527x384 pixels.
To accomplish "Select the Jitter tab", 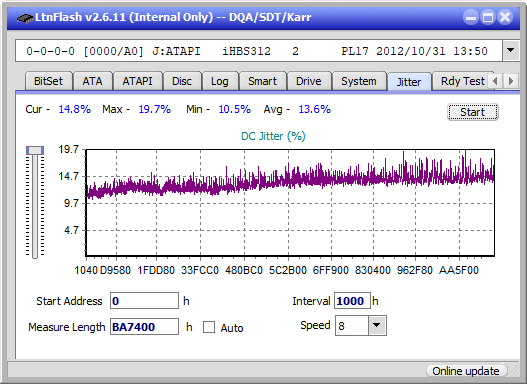I will 409,82.
